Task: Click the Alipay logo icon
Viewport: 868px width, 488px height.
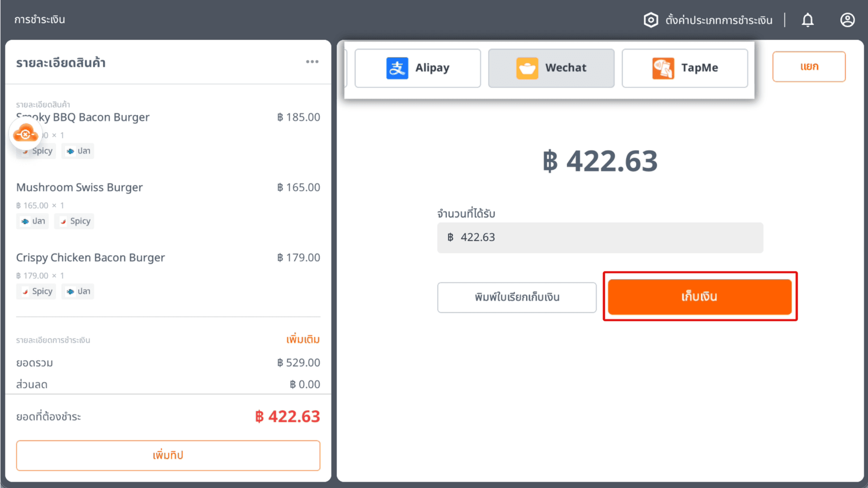Action: point(397,68)
